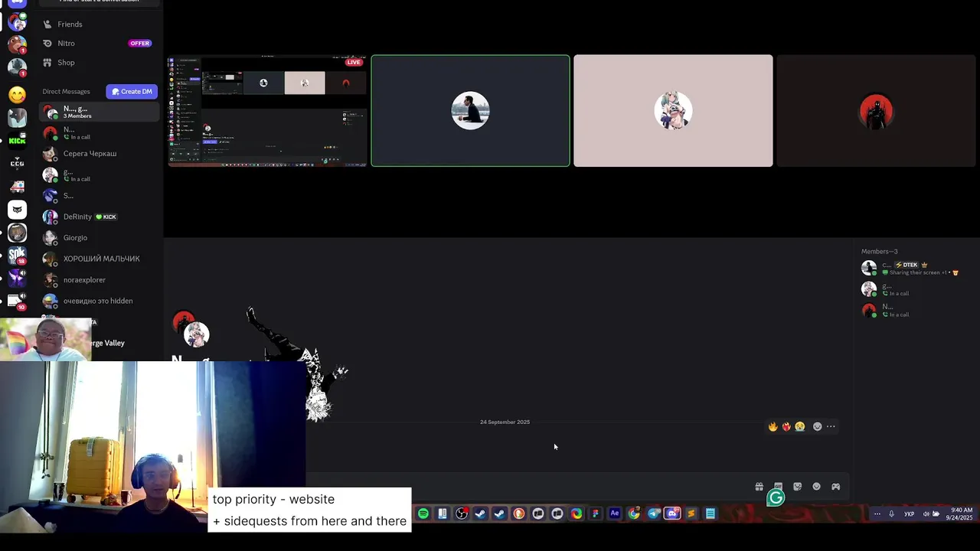Click the live screen share thumbnail
The image size is (980, 551).
(267, 111)
